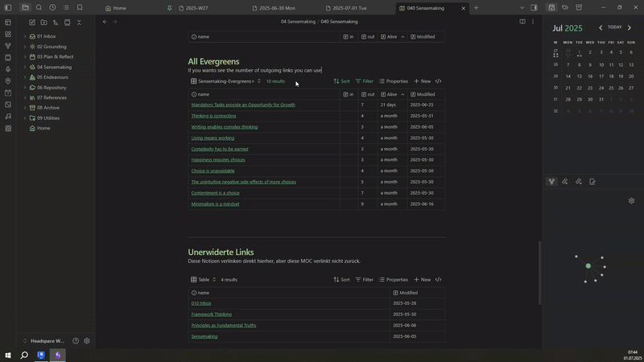Show the note outline tab icon

[x=592, y=182]
